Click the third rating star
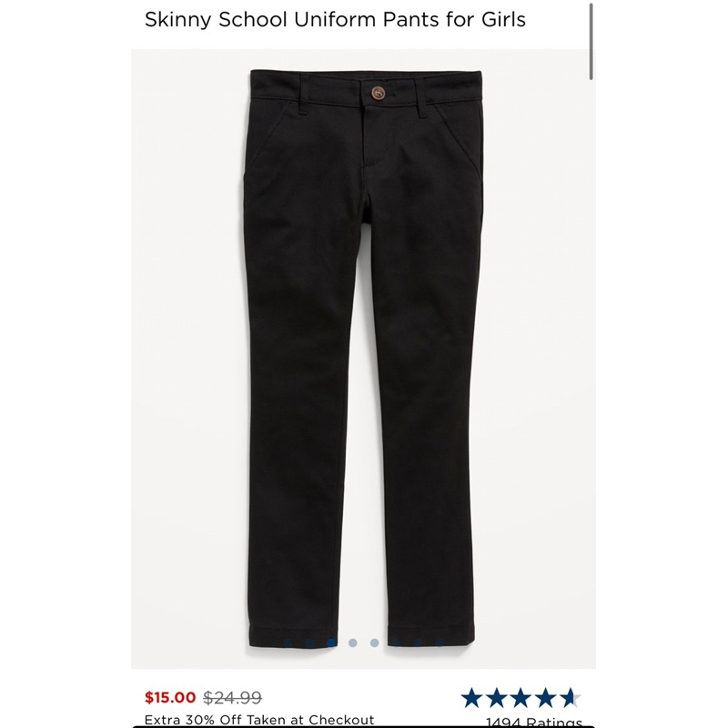 (521, 698)
